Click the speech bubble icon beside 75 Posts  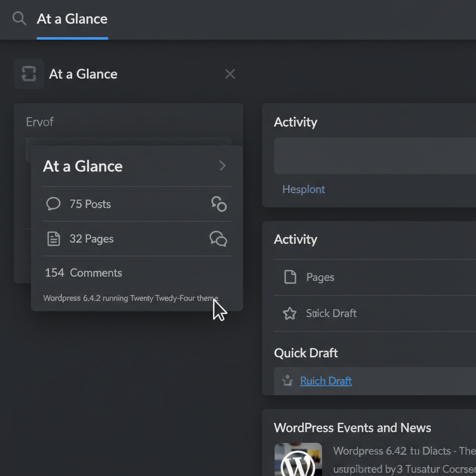(x=53, y=204)
